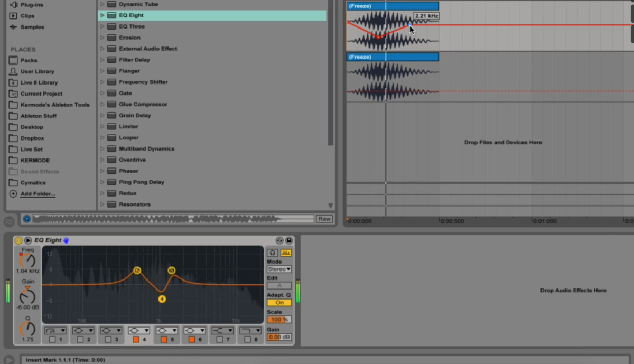Enable EQ band 1 checkbox
This screenshot has height=364, width=634.
pos(52,340)
